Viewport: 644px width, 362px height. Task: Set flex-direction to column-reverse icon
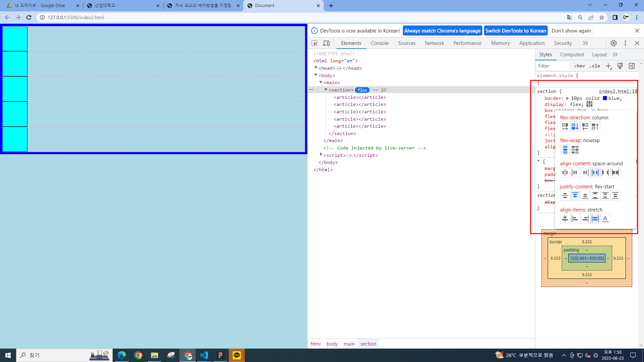[x=595, y=126]
